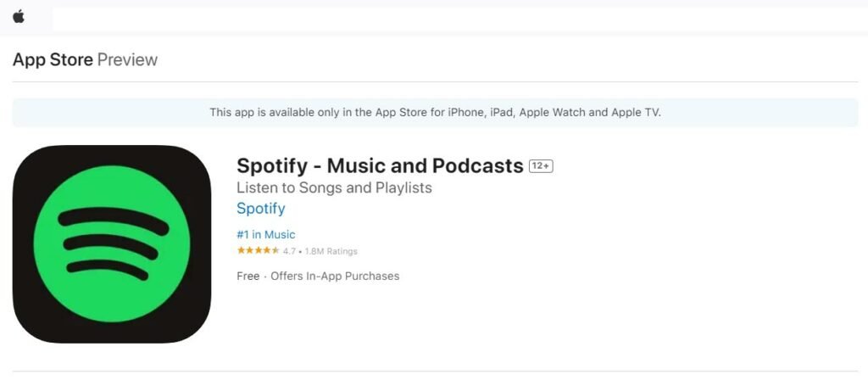Image resolution: width=868 pixels, height=380 pixels.
Task: Click the word iPad in availability banner
Action: 502,112
